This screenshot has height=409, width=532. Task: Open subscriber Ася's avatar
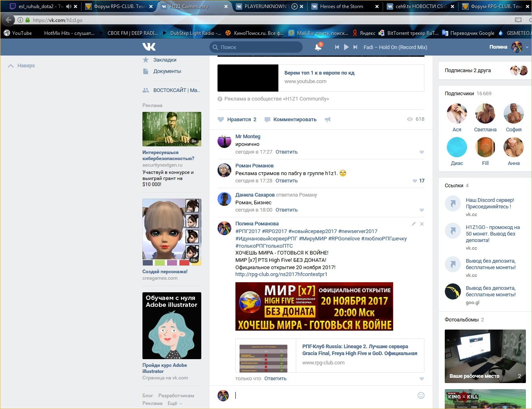457,113
